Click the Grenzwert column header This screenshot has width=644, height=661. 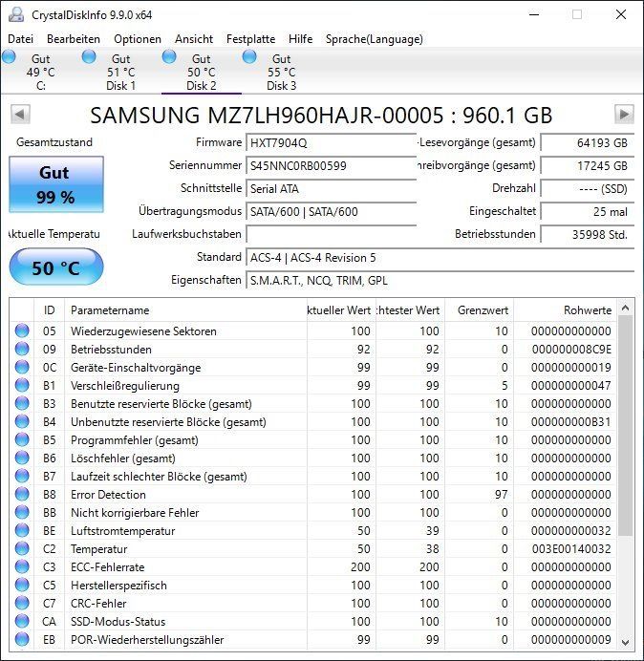click(x=479, y=310)
